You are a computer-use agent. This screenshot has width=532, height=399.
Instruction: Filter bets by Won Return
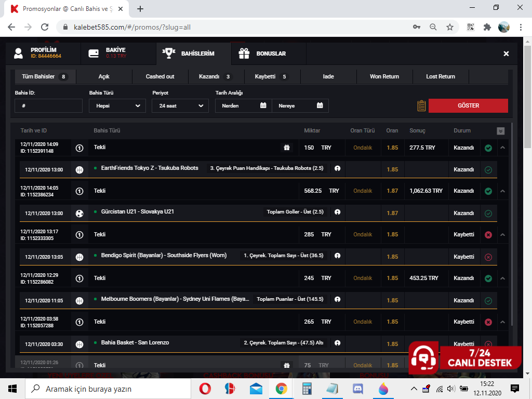tap(384, 77)
